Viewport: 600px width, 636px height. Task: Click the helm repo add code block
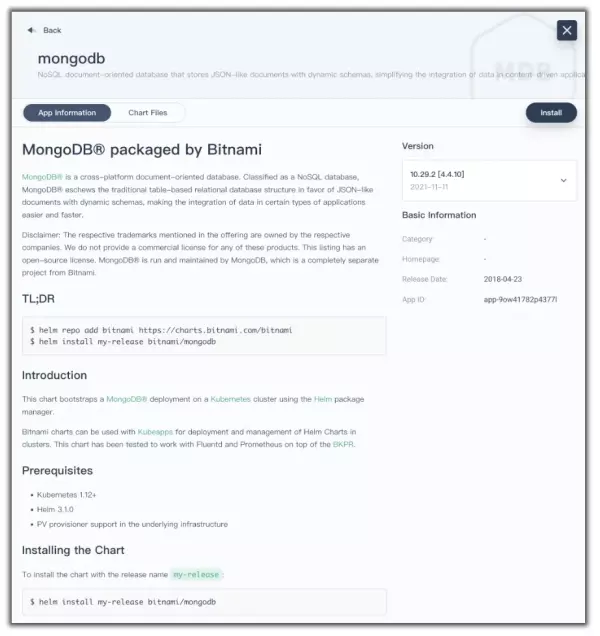[204, 335]
